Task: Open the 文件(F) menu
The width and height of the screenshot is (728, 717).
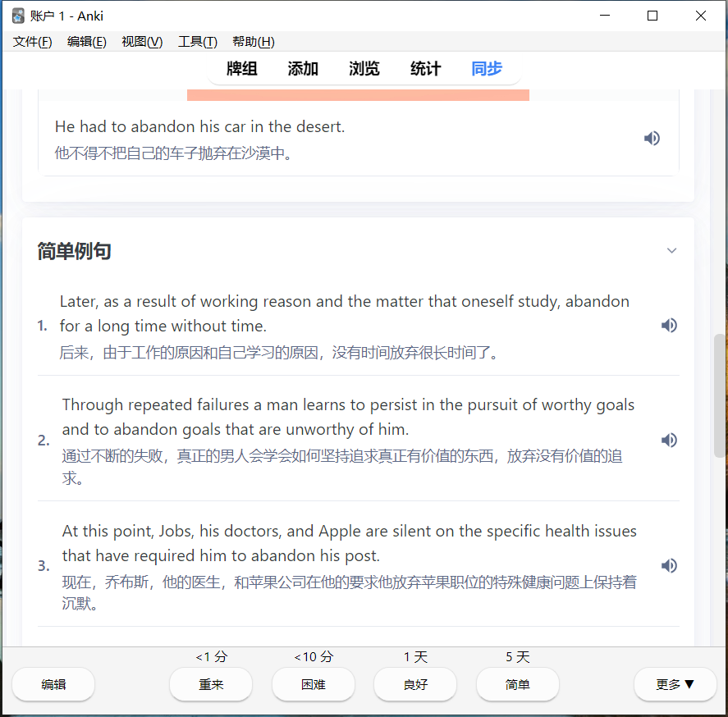Action: 33,42
